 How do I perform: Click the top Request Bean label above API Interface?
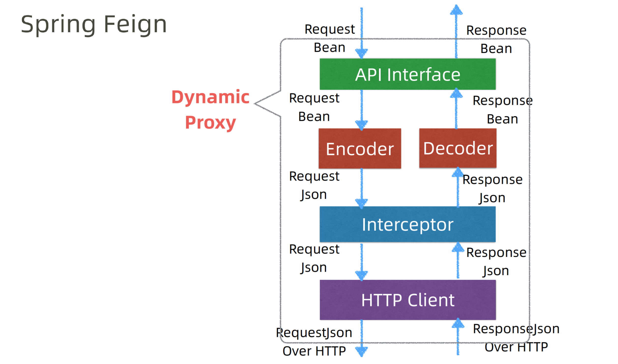(330, 38)
